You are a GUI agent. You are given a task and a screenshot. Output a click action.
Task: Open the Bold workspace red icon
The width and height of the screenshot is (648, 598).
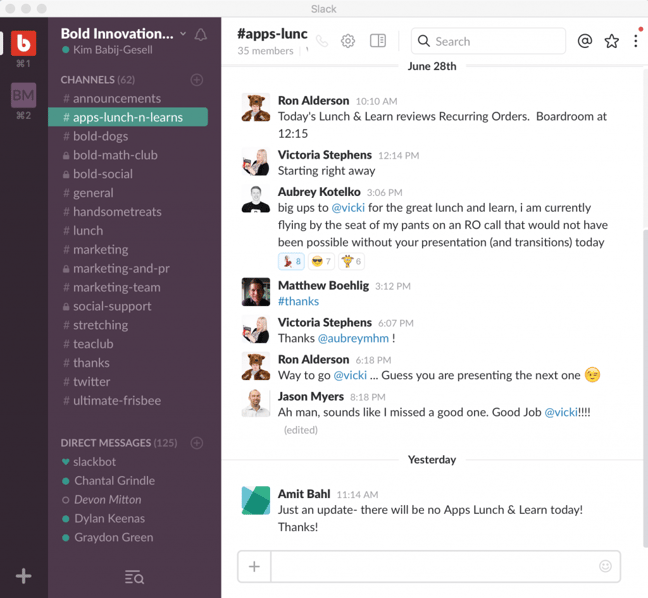click(x=23, y=43)
